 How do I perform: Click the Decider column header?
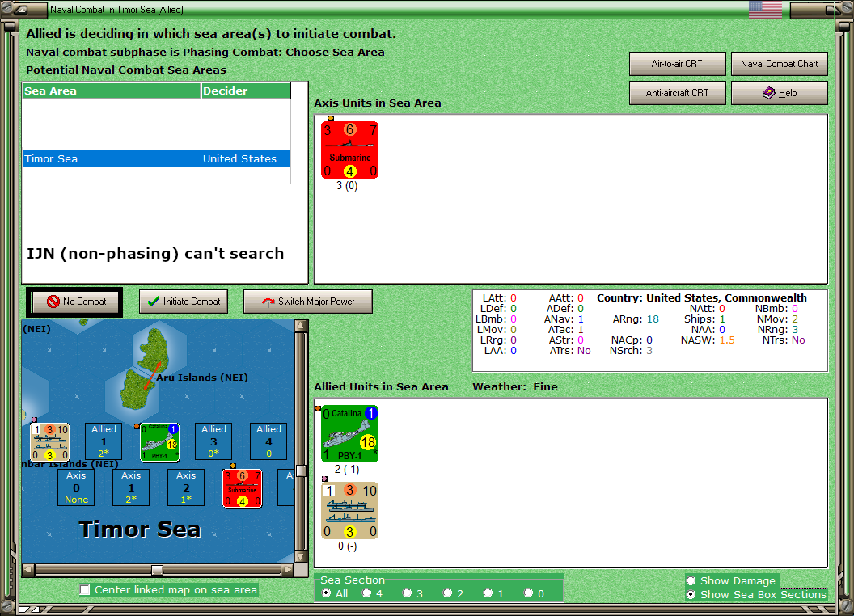point(246,91)
